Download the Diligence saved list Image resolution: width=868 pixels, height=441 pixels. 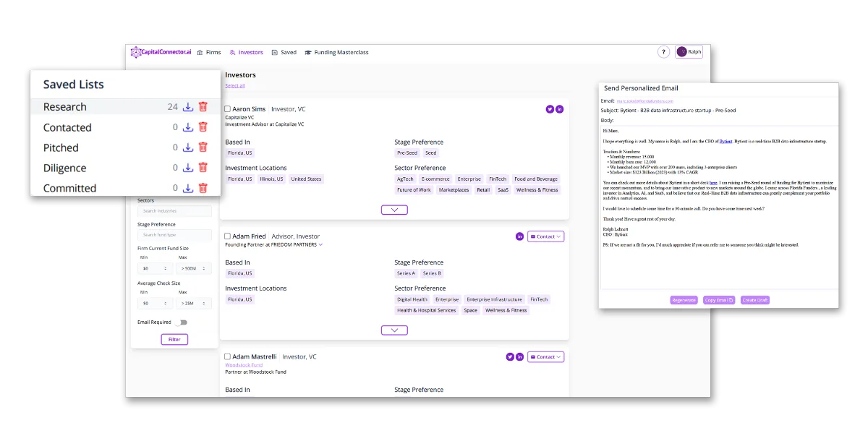pos(187,168)
